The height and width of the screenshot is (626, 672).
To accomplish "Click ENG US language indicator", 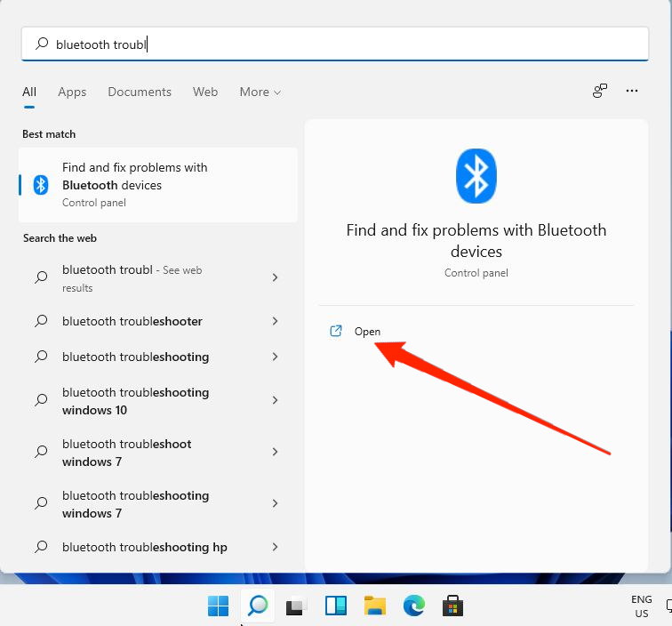I will click(641, 606).
